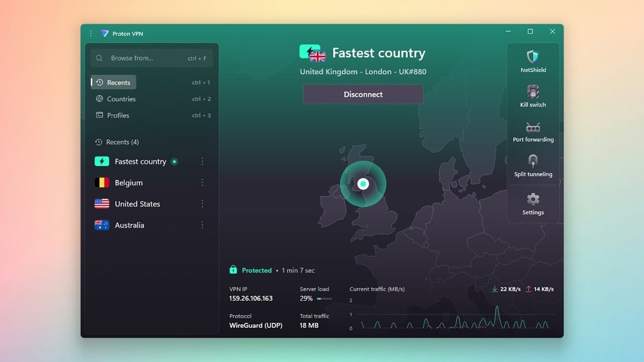The width and height of the screenshot is (644, 362).
Task: Open the vertical dots menu beside Proton VPN logo
Action: pos(90,34)
